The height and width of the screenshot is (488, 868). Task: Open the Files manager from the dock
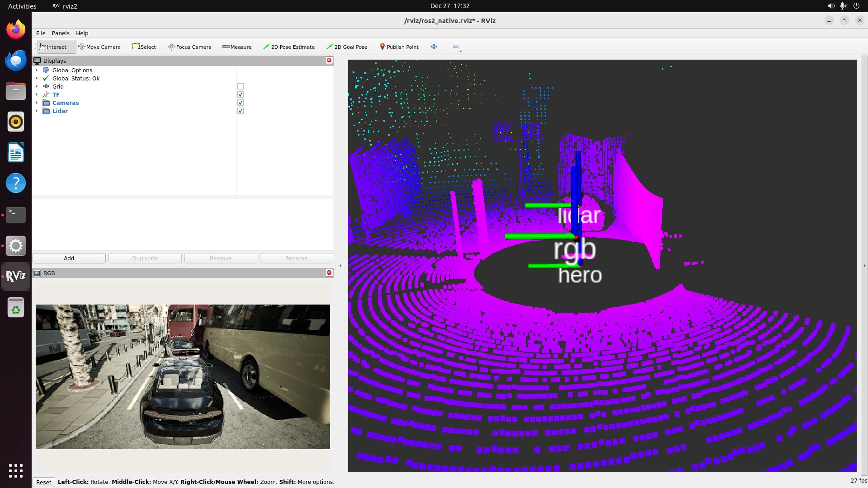click(x=16, y=91)
